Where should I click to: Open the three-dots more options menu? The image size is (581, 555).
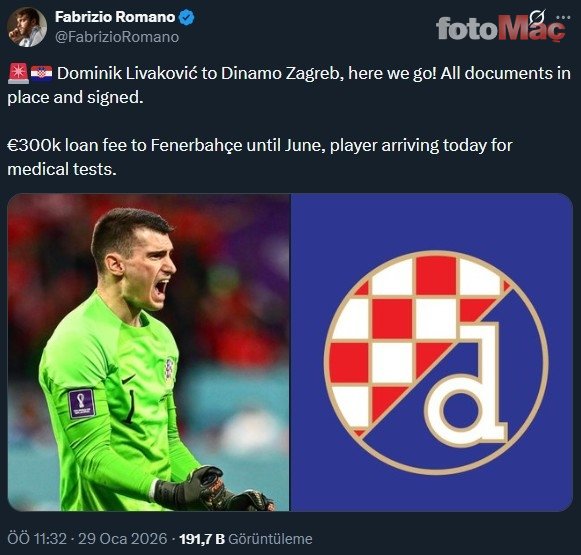563,17
